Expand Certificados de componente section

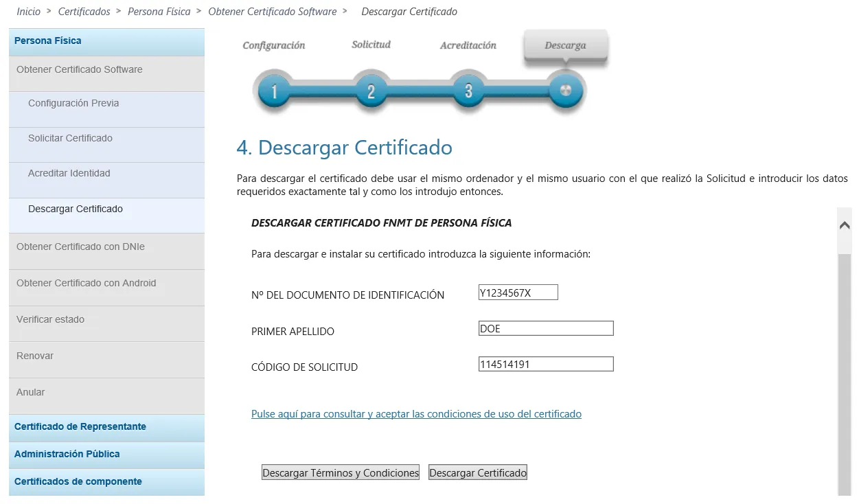click(x=106, y=482)
